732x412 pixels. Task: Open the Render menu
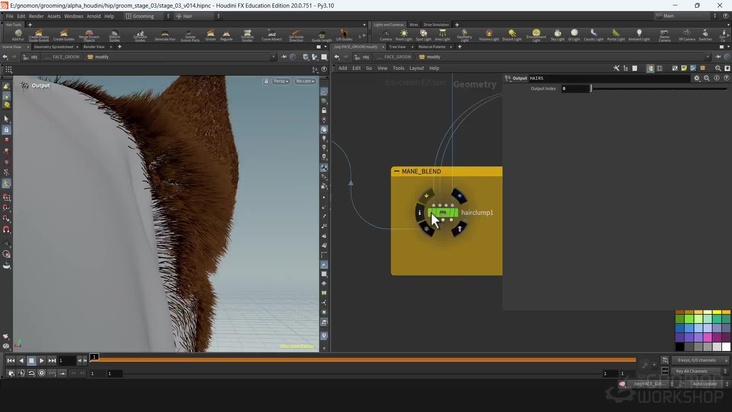[x=36, y=16]
